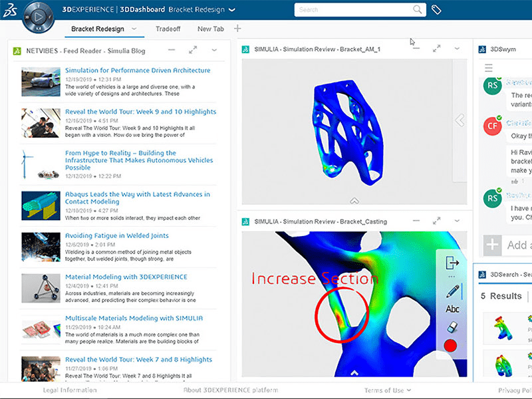Choose the eraser annotation tool
The height and width of the screenshot is (399, 532).
click(453, 326)
